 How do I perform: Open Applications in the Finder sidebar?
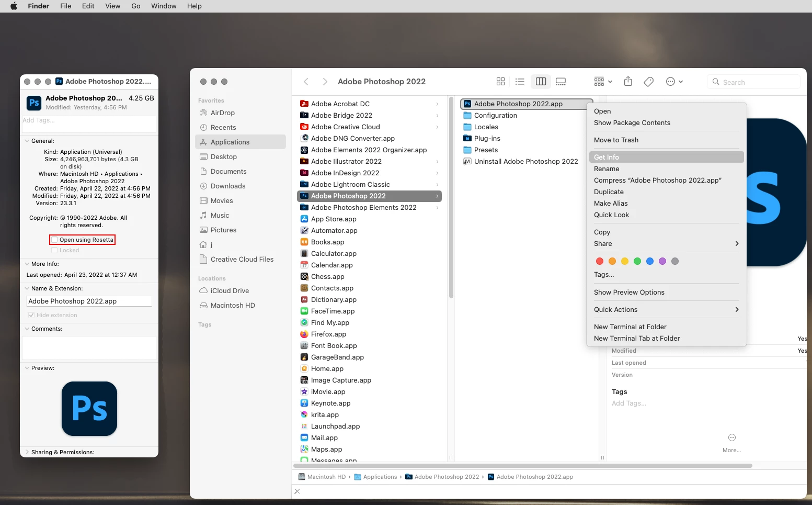(x=241, y=142)
